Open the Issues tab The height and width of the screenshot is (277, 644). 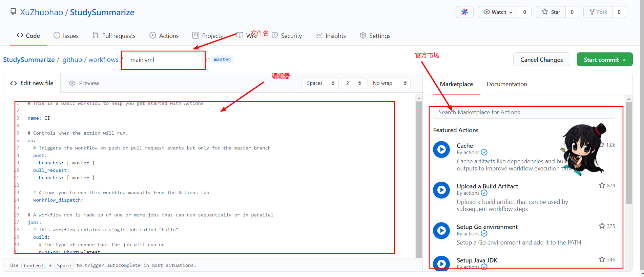(66, 36)
